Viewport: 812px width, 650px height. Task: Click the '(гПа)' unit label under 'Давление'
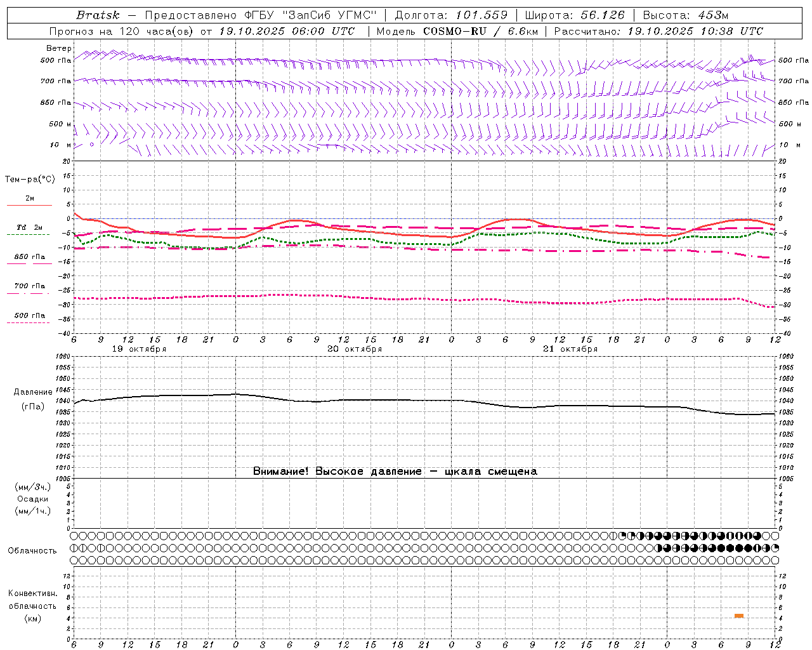[32, 406]
